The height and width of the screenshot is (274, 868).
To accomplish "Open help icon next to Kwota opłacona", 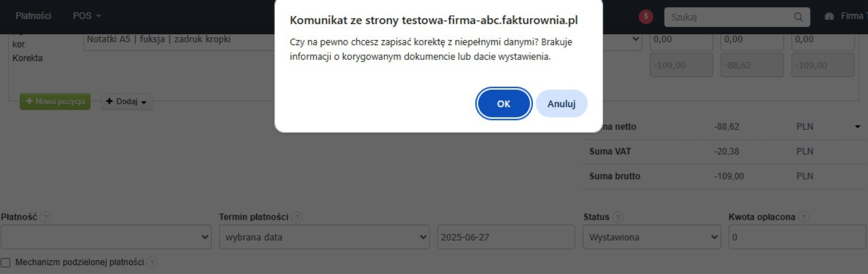I will [804, 217].
